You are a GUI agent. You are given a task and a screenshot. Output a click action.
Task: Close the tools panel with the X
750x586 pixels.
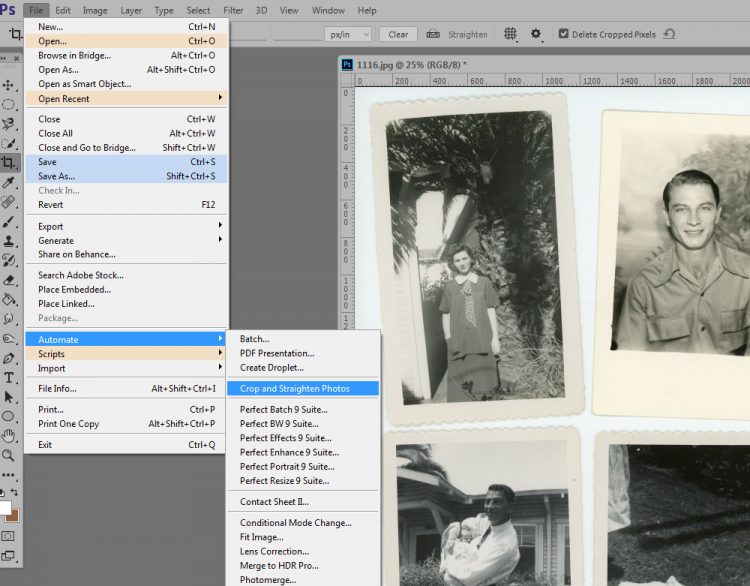(x=17, y=58)
